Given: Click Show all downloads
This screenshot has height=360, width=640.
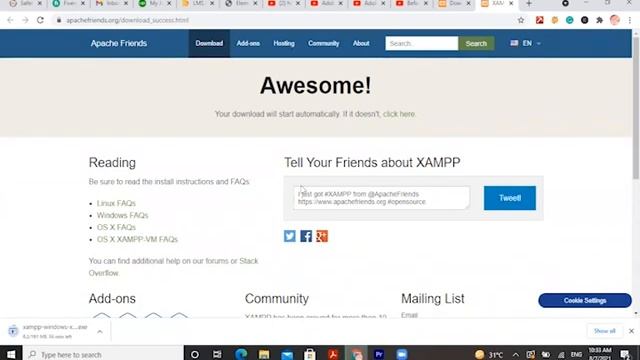Looking at the screenshot, I should pyautogui.click(x=604, y=331).
